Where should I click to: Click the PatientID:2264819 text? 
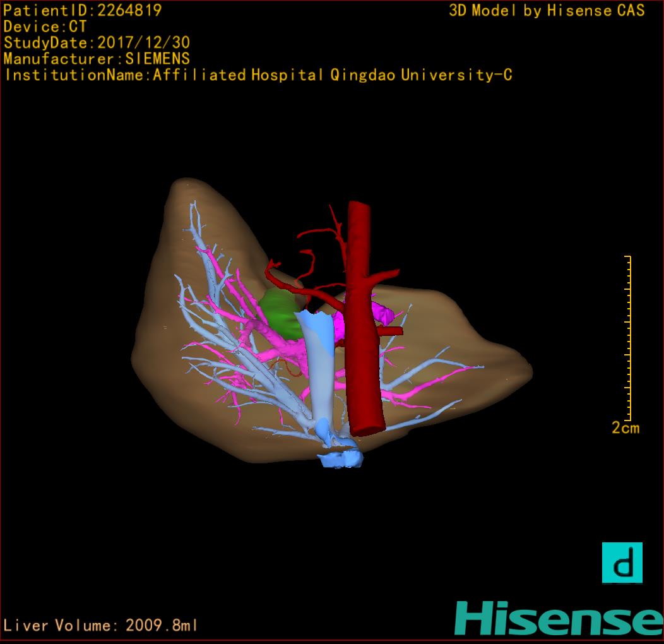(83, 10)
